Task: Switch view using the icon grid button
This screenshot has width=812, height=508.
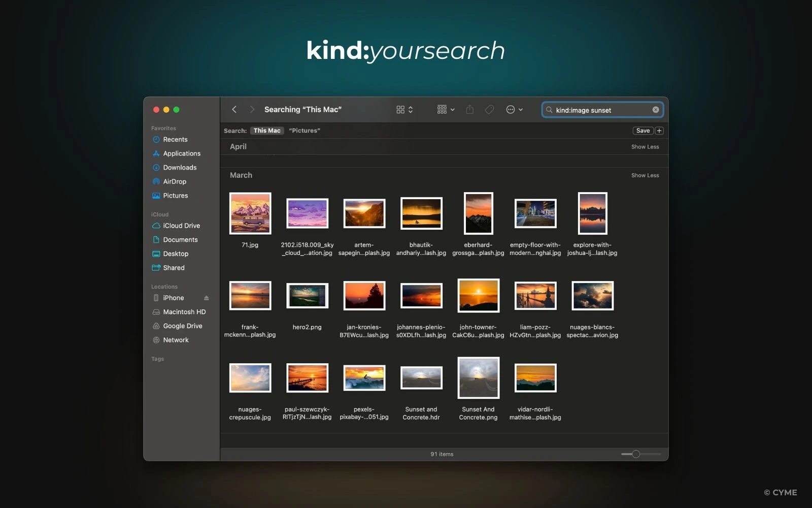Action: pos(404,110)
